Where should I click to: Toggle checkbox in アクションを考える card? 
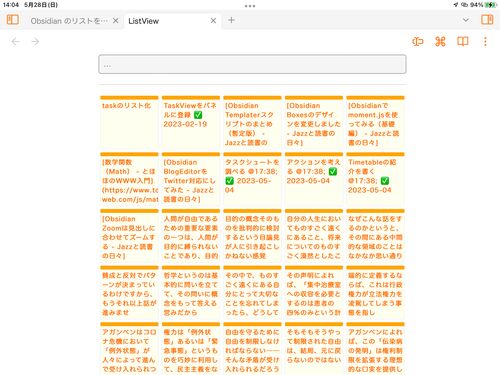pyautogui.click(x=333, y=171)
